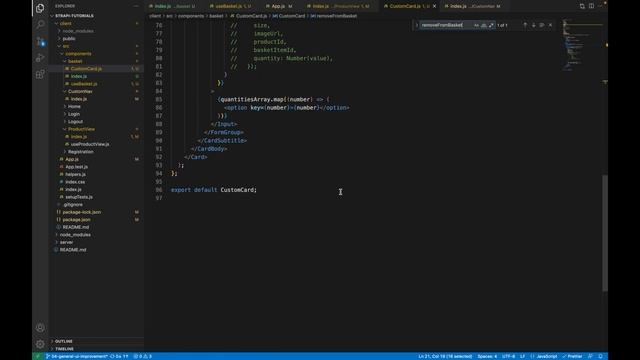
Task: Open the Search view in activity bar
Action: tap(40, 25)
